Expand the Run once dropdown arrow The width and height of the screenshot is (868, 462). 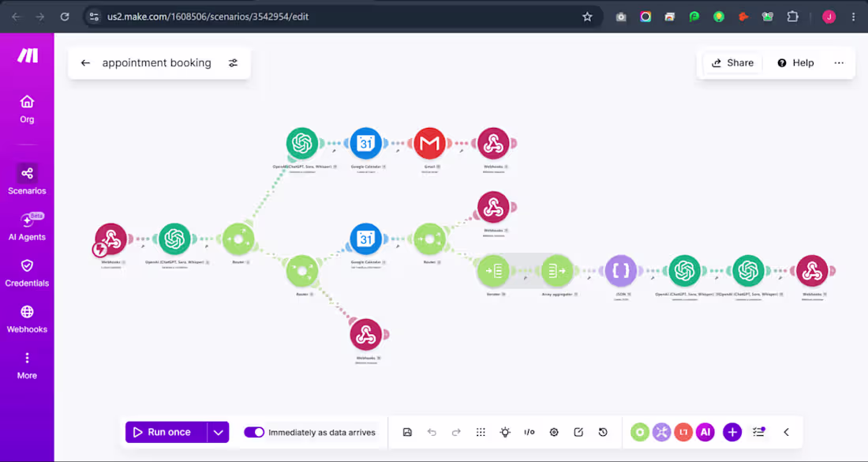tap(218, 432)
